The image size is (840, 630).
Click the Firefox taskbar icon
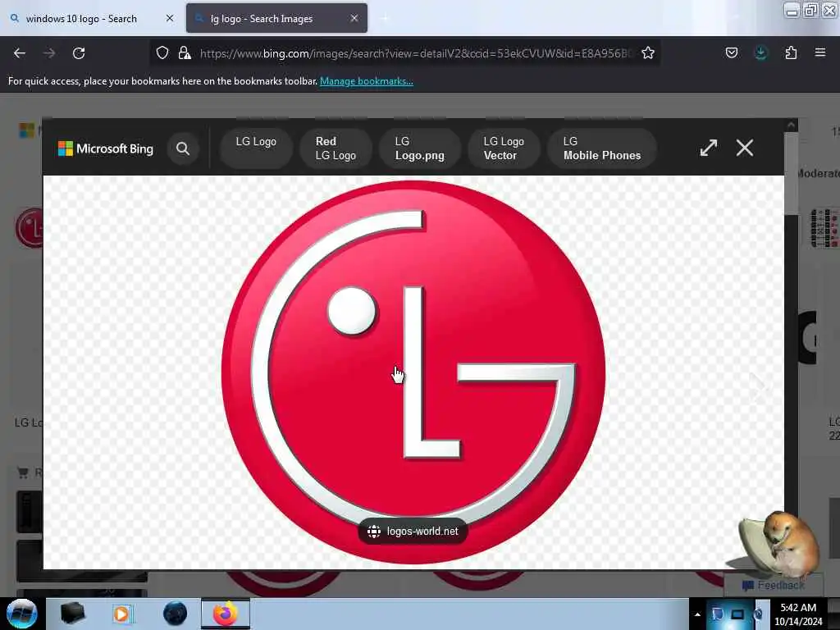click(x=226, y=614)
